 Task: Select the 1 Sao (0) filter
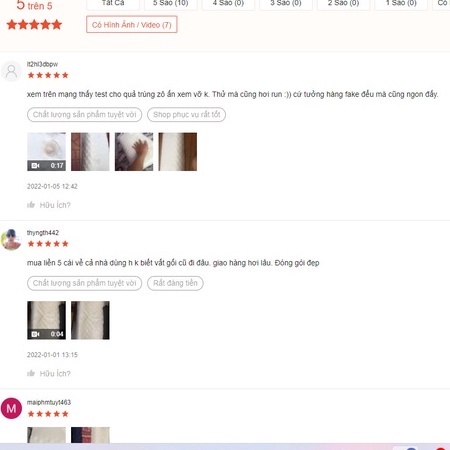(x=401, y=4)
